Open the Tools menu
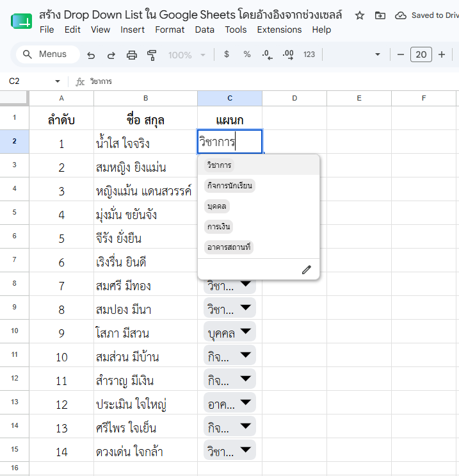The width and height of the screenshot is (459, 476). pyautogui.click(x=236, y=29)
